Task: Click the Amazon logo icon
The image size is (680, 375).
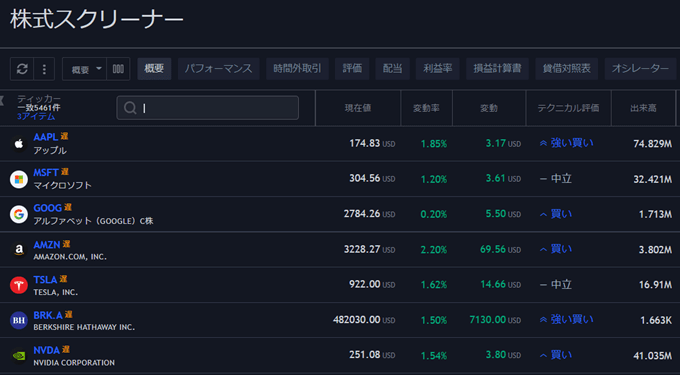Action: 19,250
